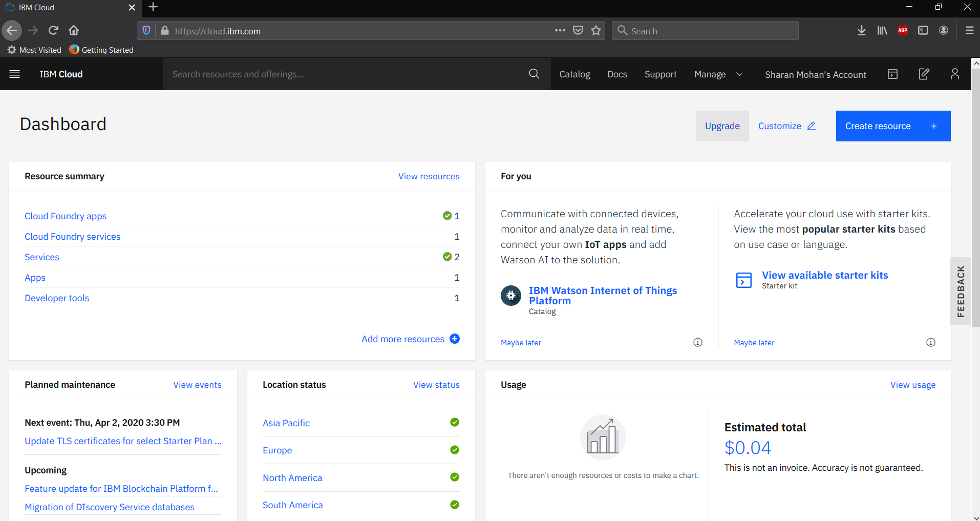Screen dimensions: 980x521
Task: Expand the Manage dropdown menu
Action: (x=718, y=74)
